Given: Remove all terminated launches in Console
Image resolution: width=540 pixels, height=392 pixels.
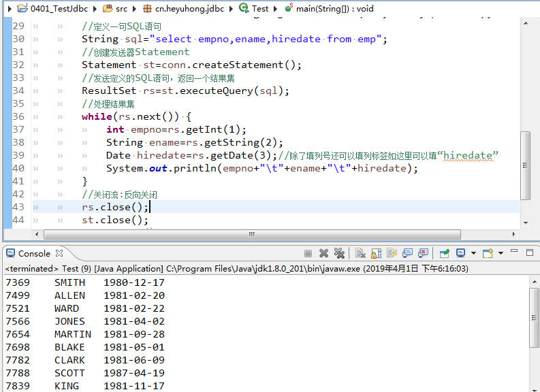Looking at the screenshot, I should point(339,254).
